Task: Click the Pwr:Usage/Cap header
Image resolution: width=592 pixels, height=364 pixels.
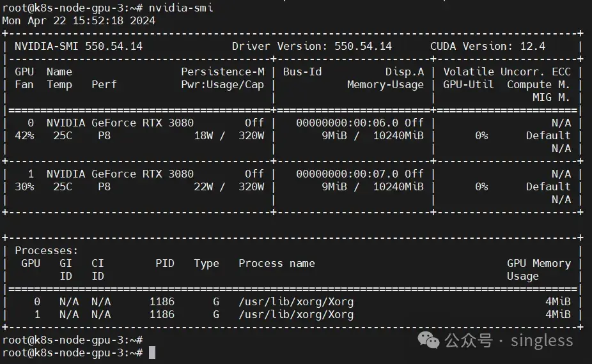Action: [x=222, y=85]
